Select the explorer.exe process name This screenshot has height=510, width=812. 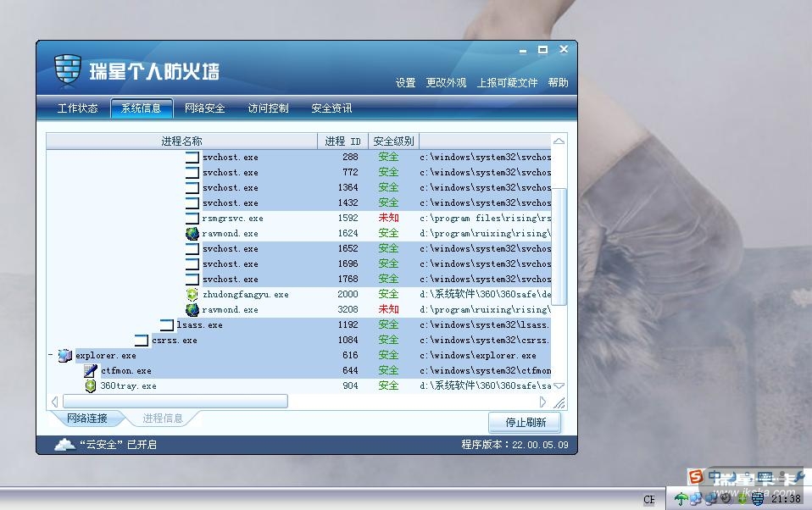(106, 355)
